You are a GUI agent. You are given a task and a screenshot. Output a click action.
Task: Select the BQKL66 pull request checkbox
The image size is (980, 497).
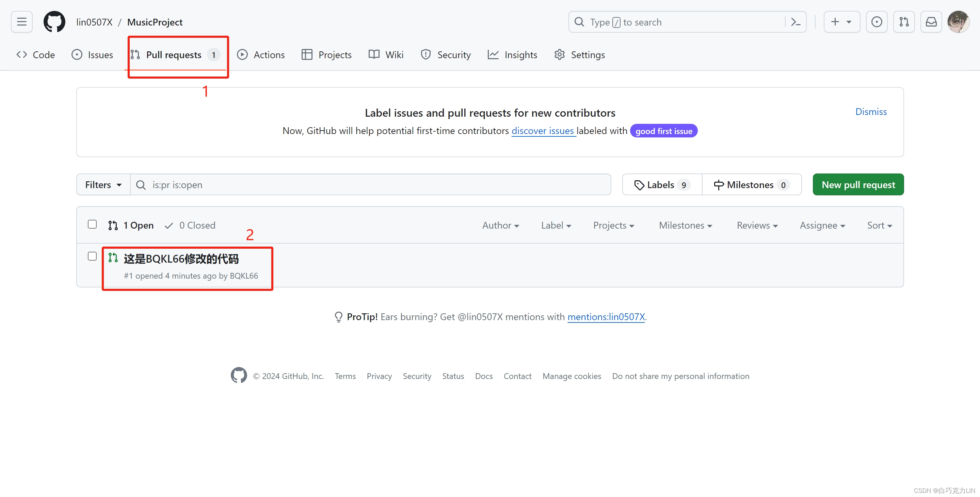(92, 256)
